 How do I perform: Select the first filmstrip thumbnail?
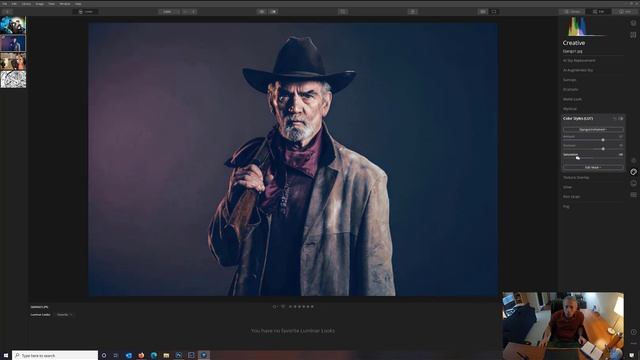tap(13, 25)
